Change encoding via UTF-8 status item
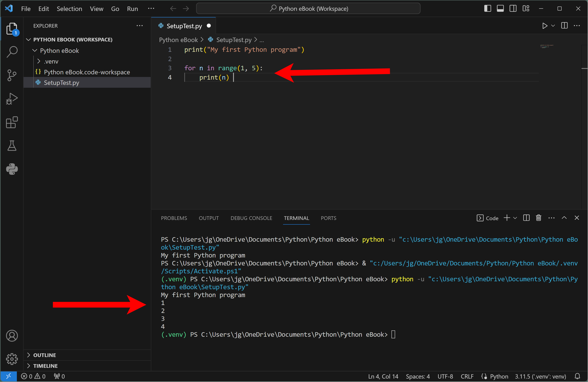The height and width of the screenshot is (382, 588). pyautogui.click(x=445, y=377)
